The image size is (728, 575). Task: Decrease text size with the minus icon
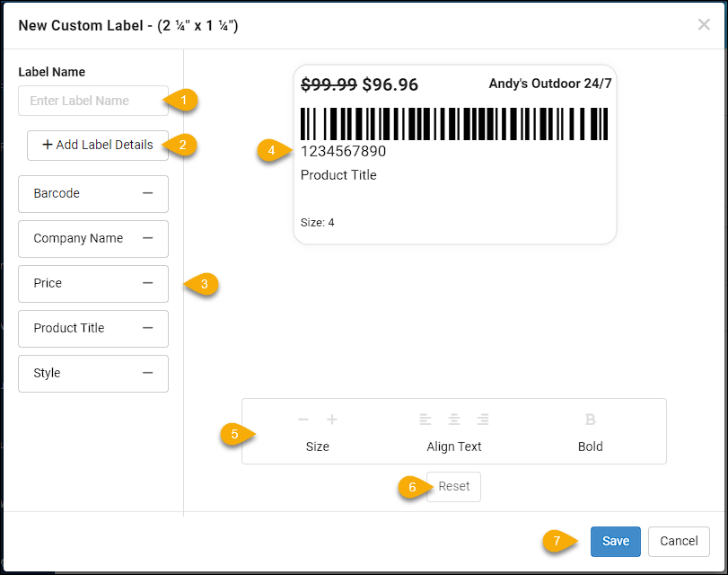(x=303, y=419)
